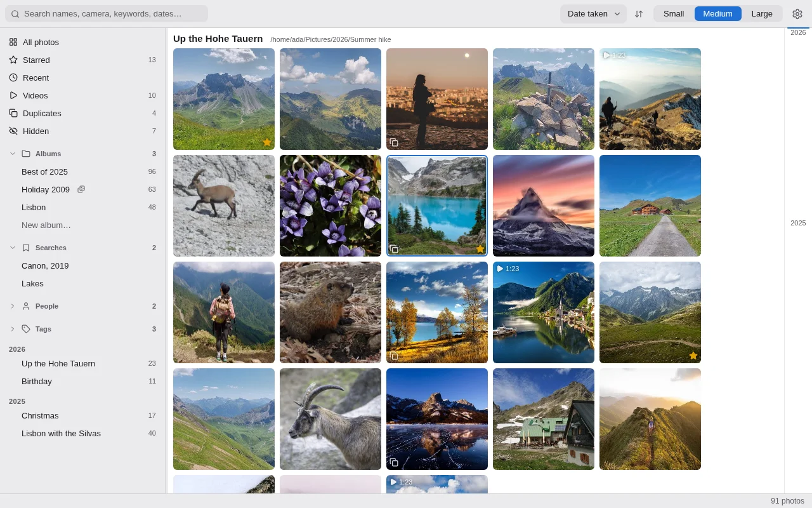Open the gravel path to hut photo

coord(650,206)
